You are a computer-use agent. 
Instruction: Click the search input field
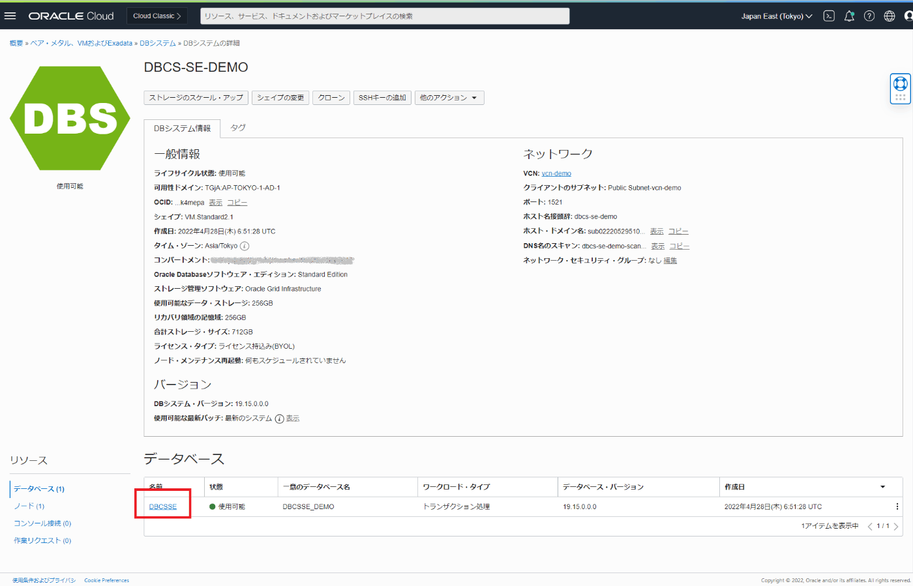coord(385,16)
